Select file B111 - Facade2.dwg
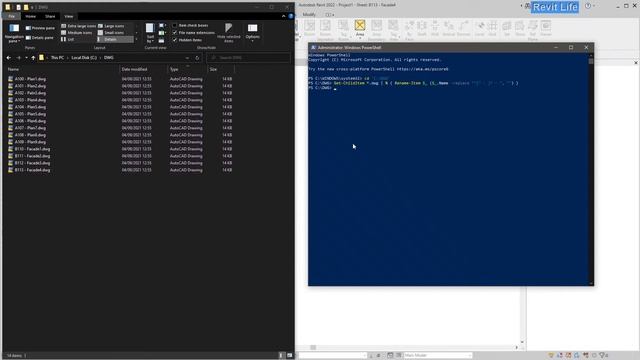This screenshot has width=640, height=360. [32, 156]
